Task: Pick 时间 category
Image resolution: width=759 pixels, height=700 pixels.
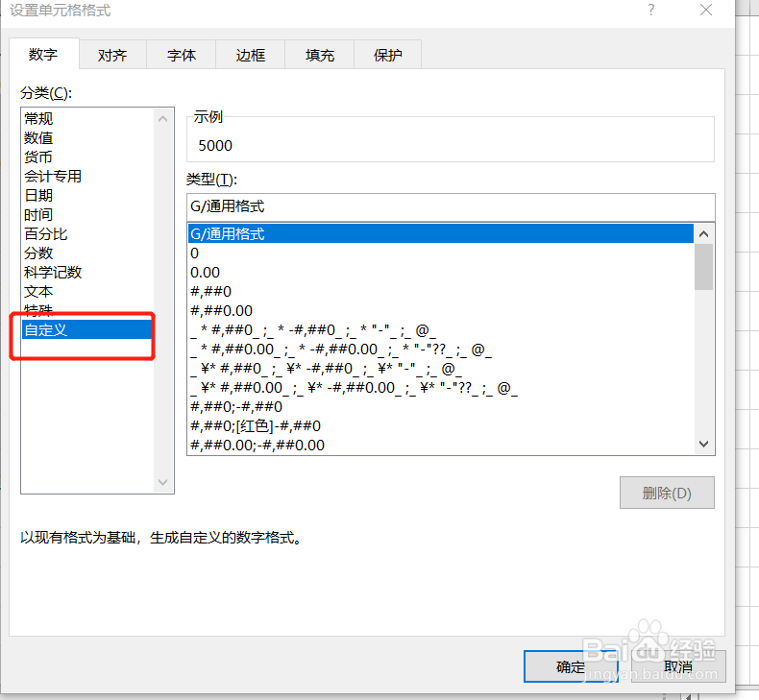Action: tap(87, 214)
